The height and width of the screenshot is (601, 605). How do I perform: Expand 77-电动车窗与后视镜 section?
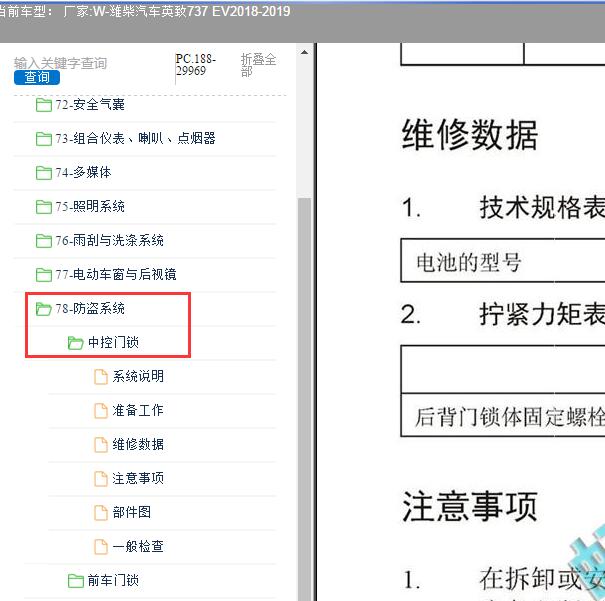(x=116, y=274)
